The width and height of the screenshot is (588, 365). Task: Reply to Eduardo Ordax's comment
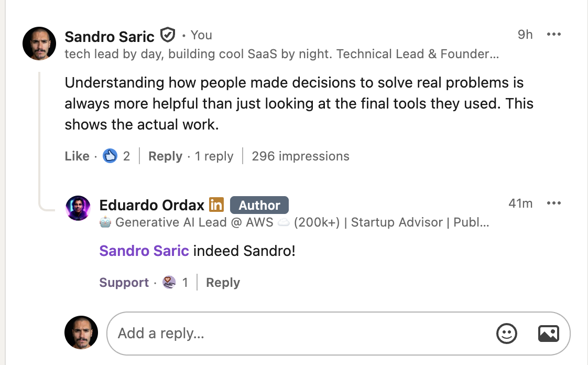click(x=223, y=283)
